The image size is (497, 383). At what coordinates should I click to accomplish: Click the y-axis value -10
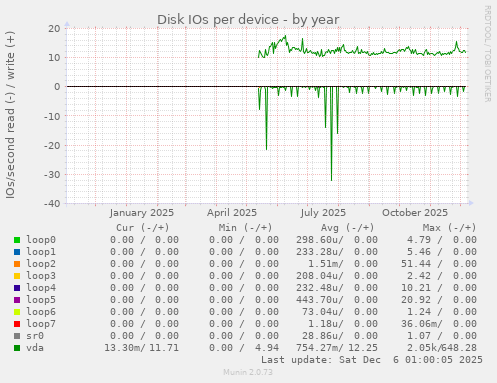click(52, 116)
